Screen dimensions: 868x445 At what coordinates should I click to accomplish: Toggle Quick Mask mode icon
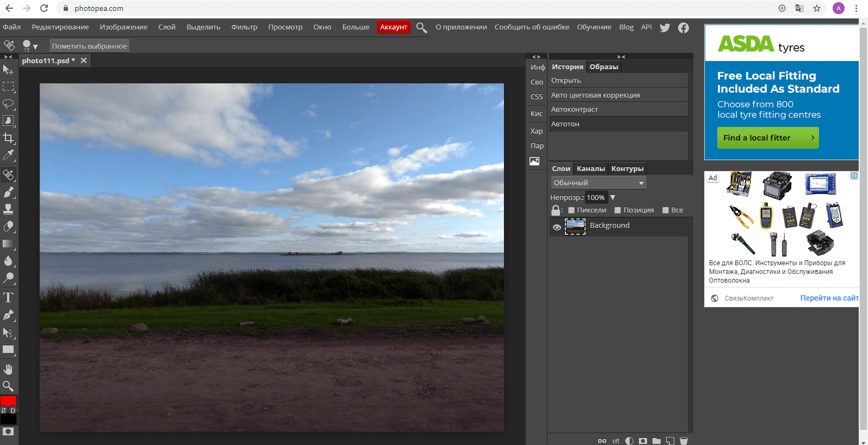[x=8, y=431]
